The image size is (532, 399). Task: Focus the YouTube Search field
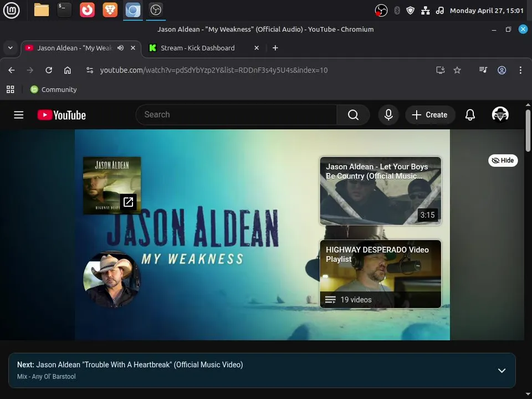click(236, 115)
